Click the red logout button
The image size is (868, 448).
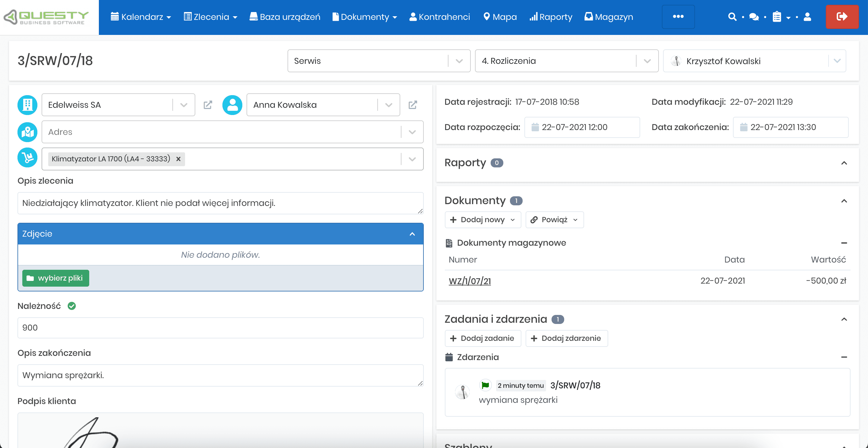(x=842, y=17)
